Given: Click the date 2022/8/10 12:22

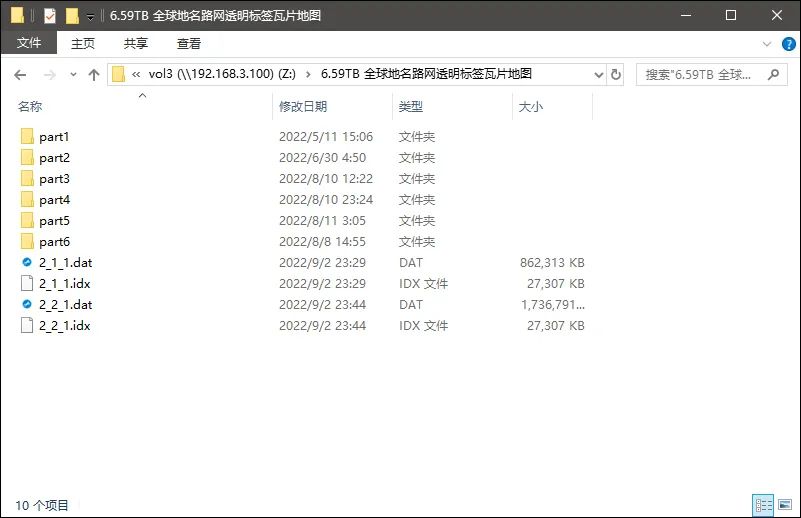Looking at the screenshot, I should click(x=326, y=178).
